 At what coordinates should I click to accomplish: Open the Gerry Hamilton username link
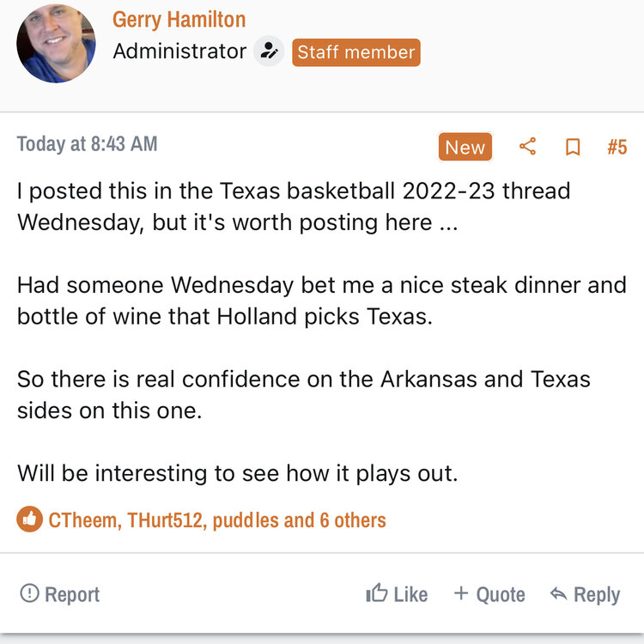click(x=179, y=20)
